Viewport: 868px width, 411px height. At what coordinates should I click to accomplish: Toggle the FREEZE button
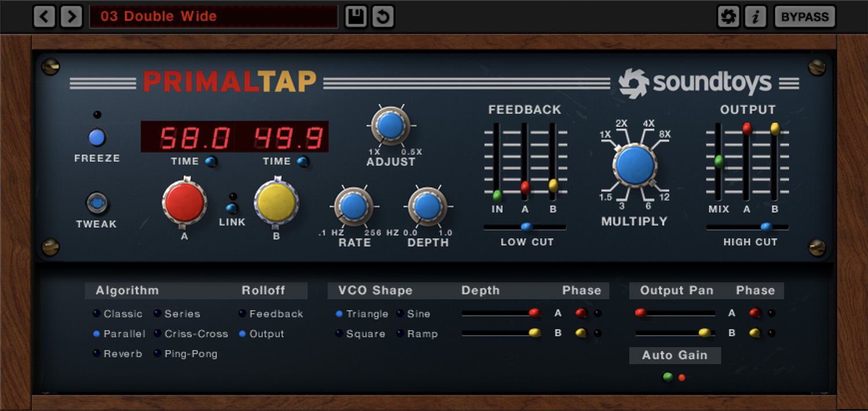click(97, 138)
